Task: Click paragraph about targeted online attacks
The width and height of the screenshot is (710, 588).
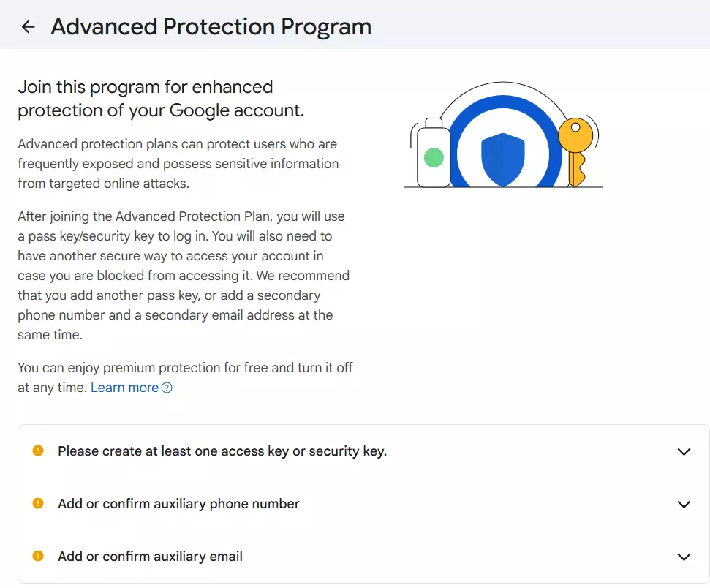Action: pos(178,164)
